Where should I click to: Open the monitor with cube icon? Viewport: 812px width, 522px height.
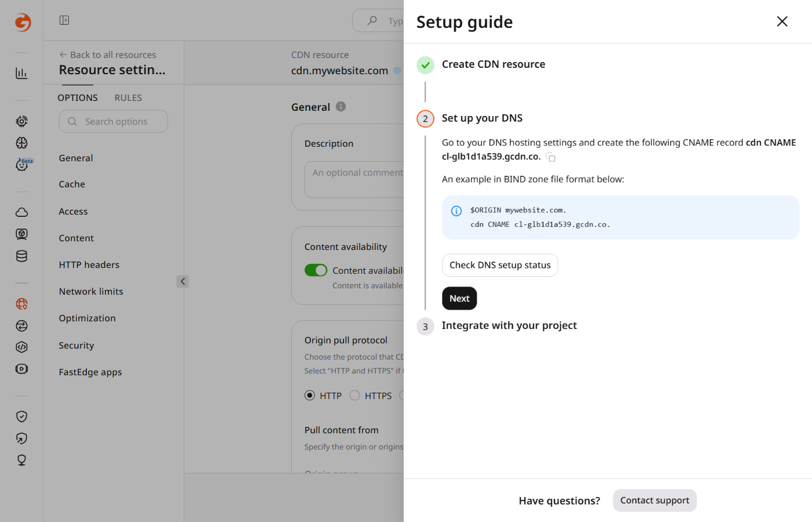[x=21, y=234]
